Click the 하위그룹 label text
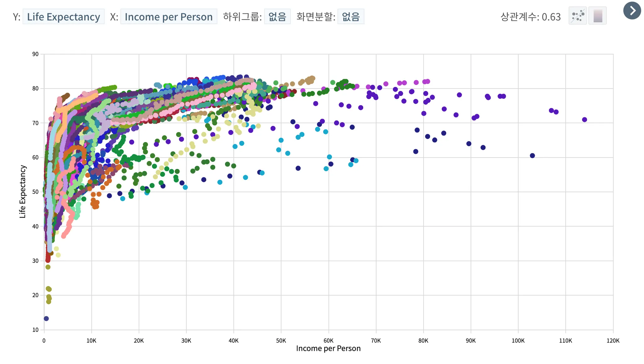 coord(242,17)
